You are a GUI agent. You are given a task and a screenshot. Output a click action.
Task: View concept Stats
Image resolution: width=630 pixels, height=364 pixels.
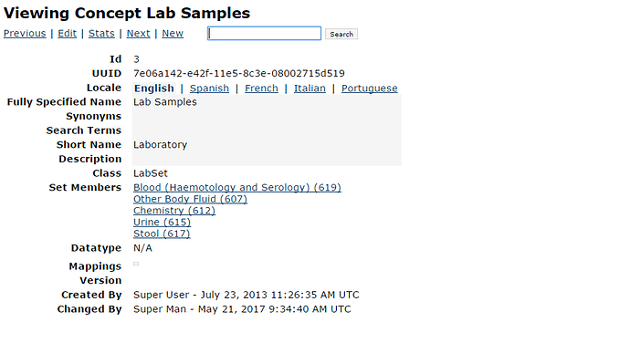[x=101, y=34]
